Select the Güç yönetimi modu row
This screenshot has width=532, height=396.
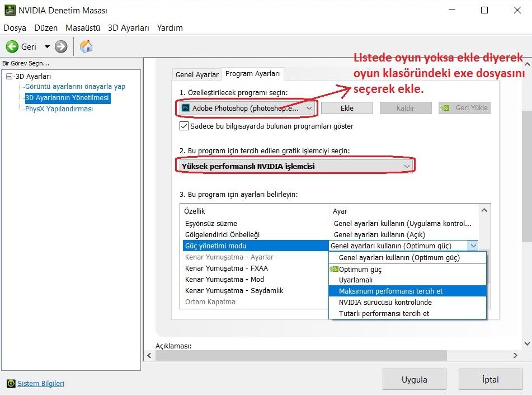click(256, 246)
